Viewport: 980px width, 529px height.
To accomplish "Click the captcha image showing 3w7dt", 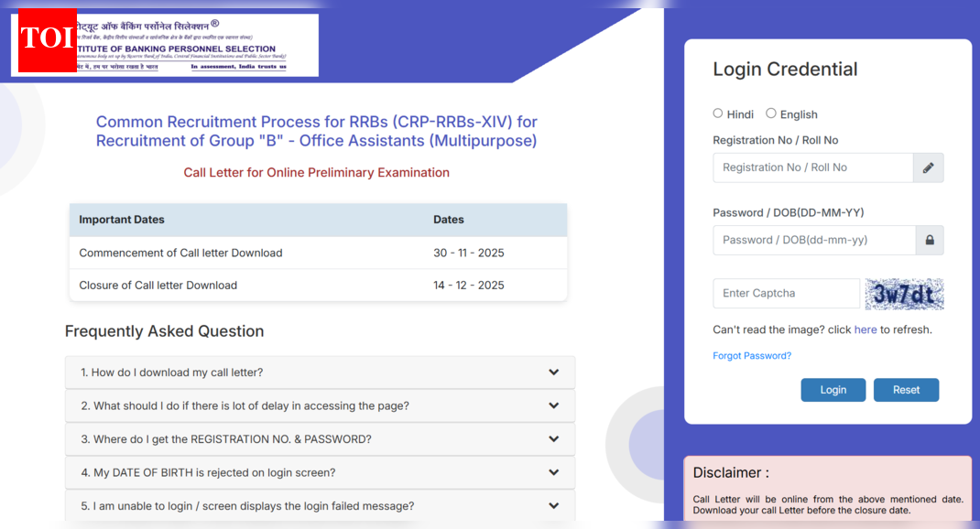I will pos(905,293).
